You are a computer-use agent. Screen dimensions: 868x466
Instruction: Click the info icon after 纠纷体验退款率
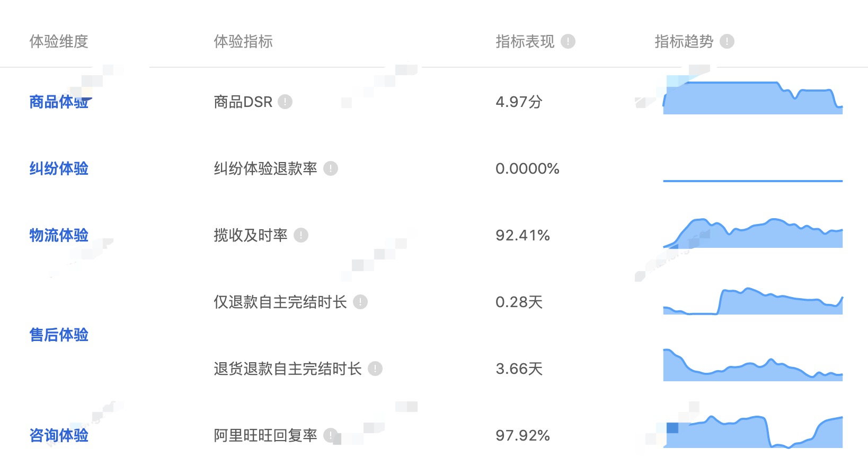[x=331, y=168]
